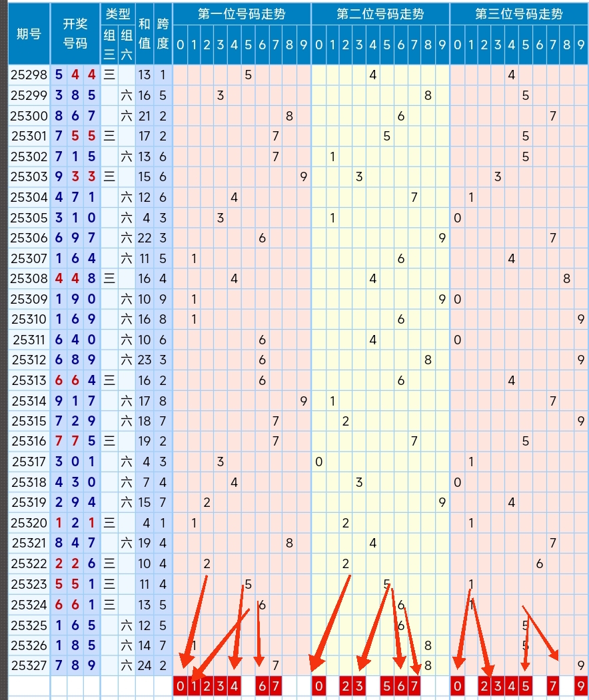This screenshot has width=589, height=700.
Task: Click first-position trend cell 9 in row 25303
Action: pos(304,176)
